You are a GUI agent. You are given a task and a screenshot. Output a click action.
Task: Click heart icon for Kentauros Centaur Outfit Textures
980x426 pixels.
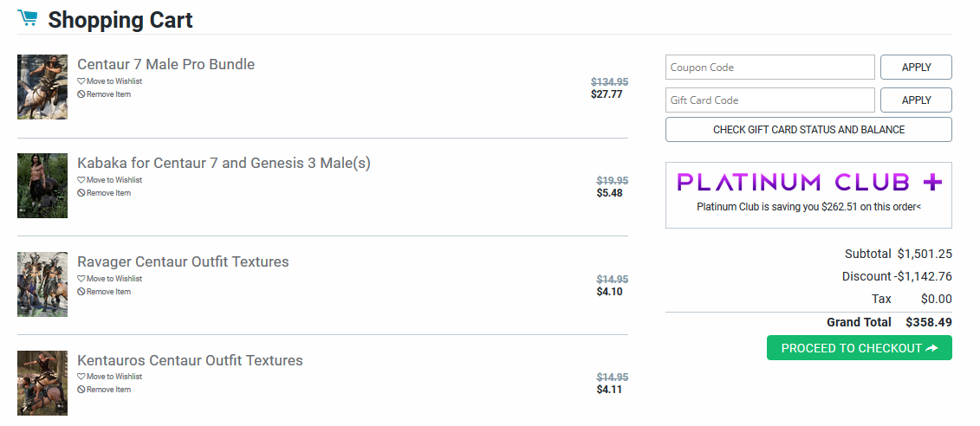(x=81, y=377)
